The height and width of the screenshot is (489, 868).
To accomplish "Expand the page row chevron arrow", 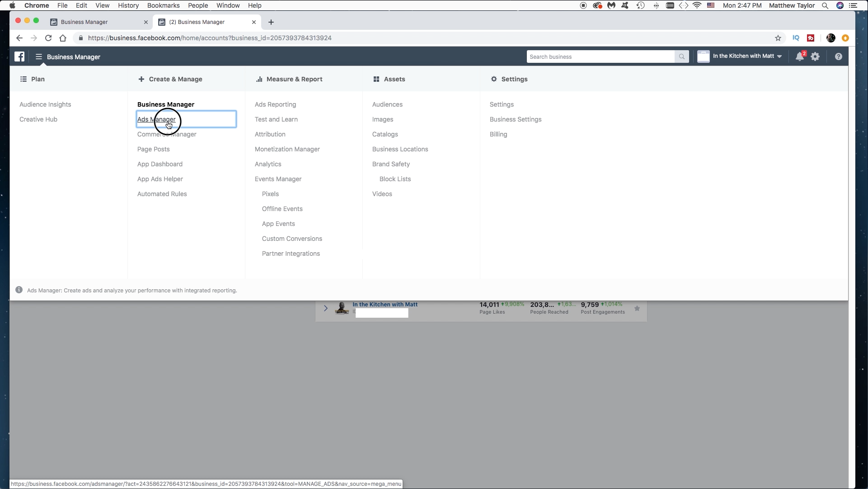I will point(326,308).
